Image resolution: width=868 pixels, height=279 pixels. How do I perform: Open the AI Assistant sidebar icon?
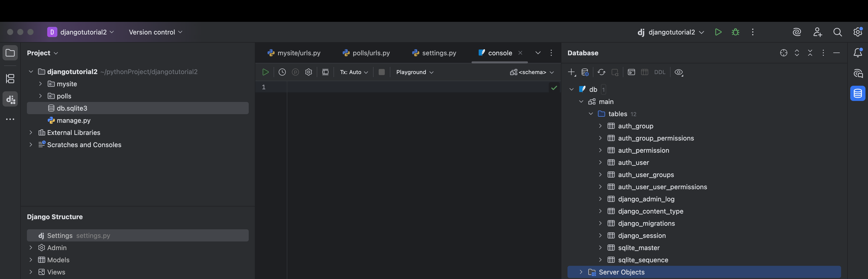click(858, 73)
